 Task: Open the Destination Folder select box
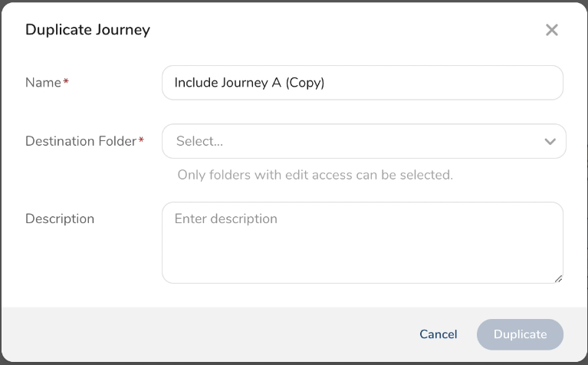[363, 141]
